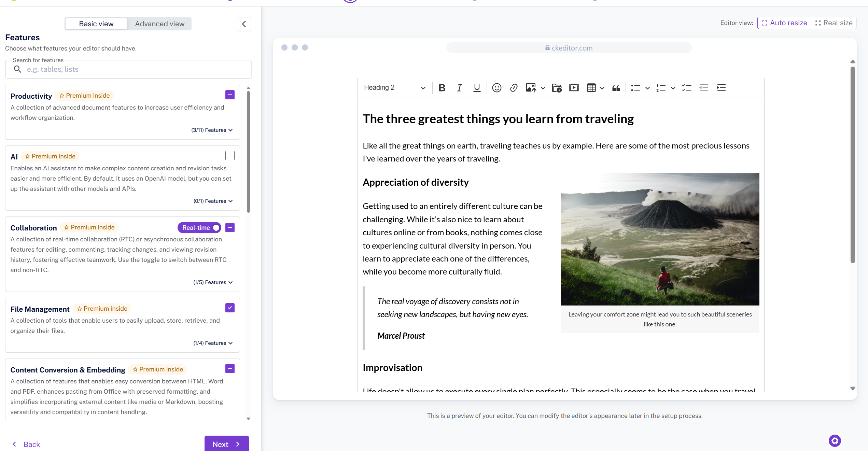Expand Productivity (3/11) Features list
The image size is (868, 451).
point(212,130)
